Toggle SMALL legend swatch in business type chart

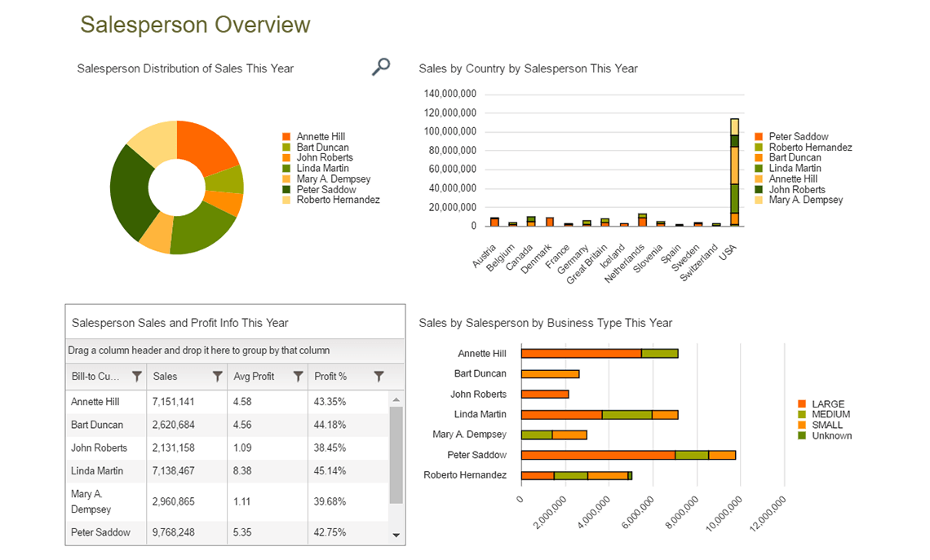[802, 425]
